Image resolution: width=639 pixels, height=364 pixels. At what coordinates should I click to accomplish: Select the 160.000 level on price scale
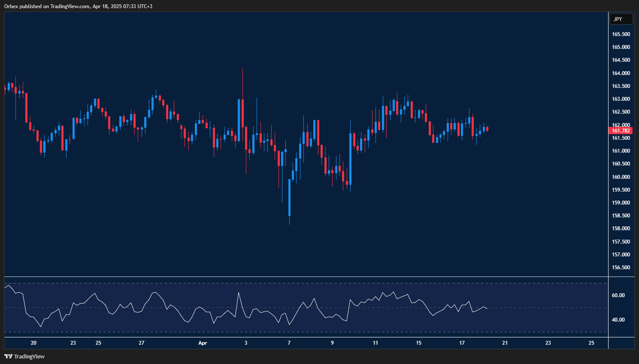pos(621,177)
